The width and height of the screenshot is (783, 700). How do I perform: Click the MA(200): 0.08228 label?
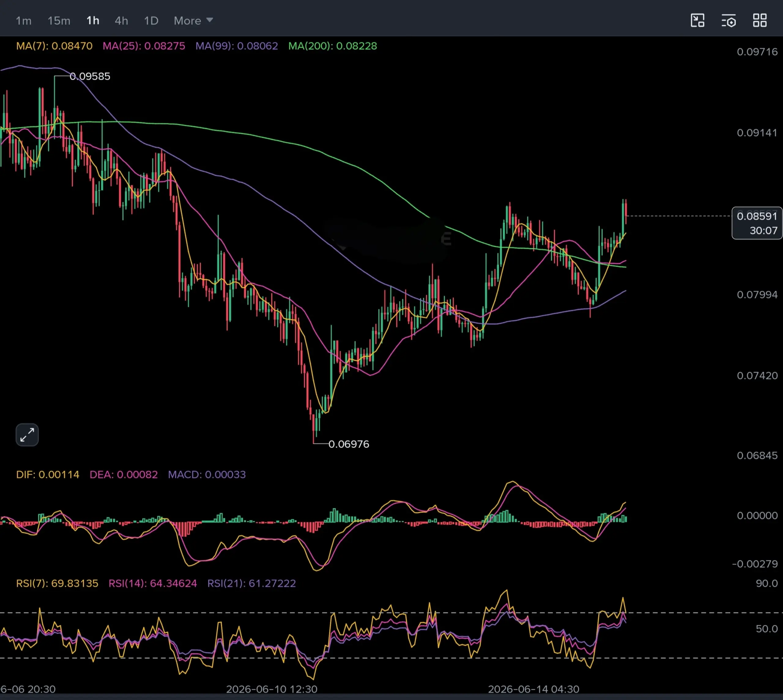[x=333, y=46]
